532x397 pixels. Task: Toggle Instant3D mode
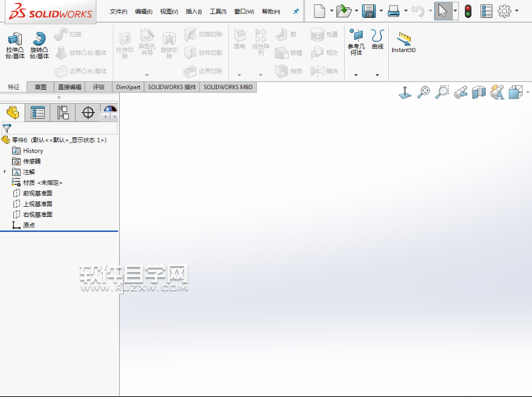click(x=404, y=42)
